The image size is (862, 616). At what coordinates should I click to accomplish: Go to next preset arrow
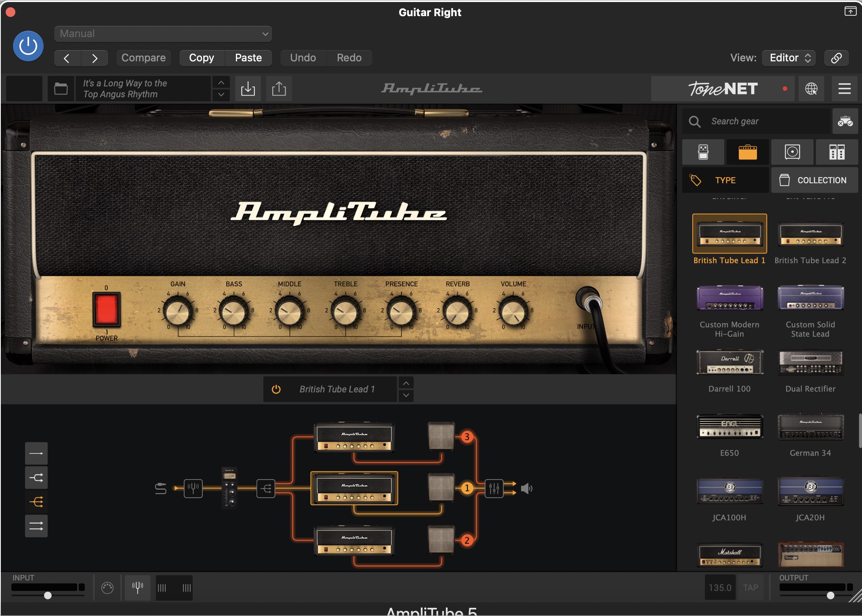click(x=95, y=58)
